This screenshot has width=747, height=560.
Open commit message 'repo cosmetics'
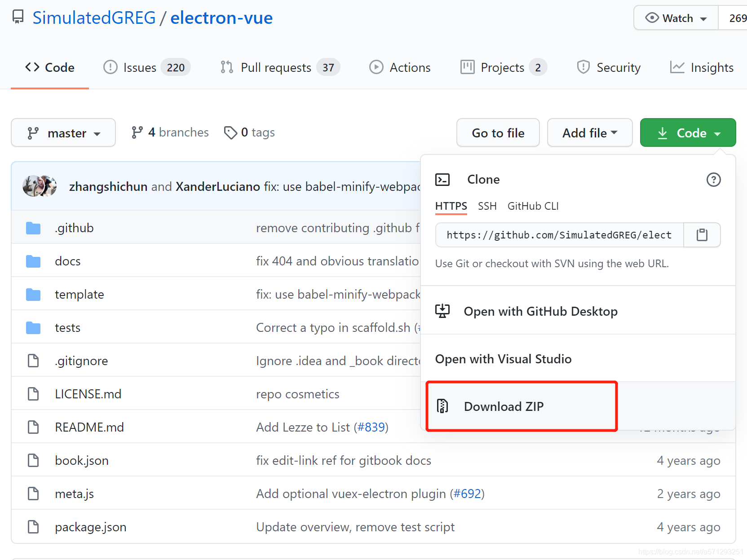298,394
